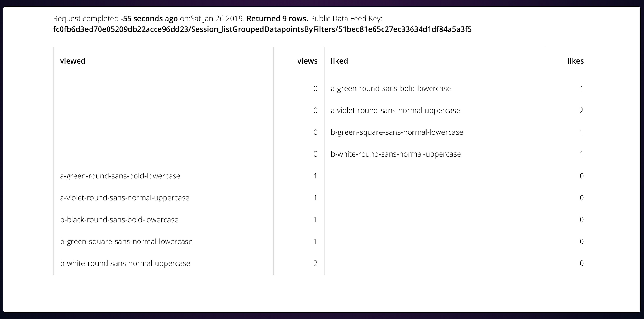The image size is (644, 319).
Task: Click liked entry a-violet-round-sans-normal-uppercase
Action: click(x=395, y=110)
